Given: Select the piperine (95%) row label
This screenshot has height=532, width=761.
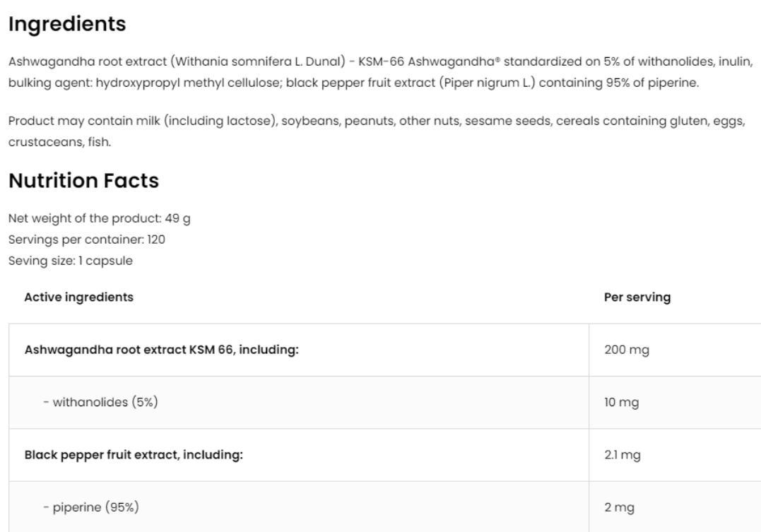Looking at the screenshot, I should (90, 507).
